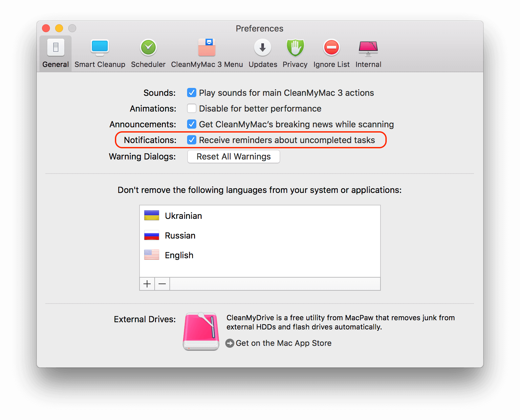Viewport: 520px width, 420px height.
Task: Click the CleanMyDrive description text
Action: [x=341, y=322]
